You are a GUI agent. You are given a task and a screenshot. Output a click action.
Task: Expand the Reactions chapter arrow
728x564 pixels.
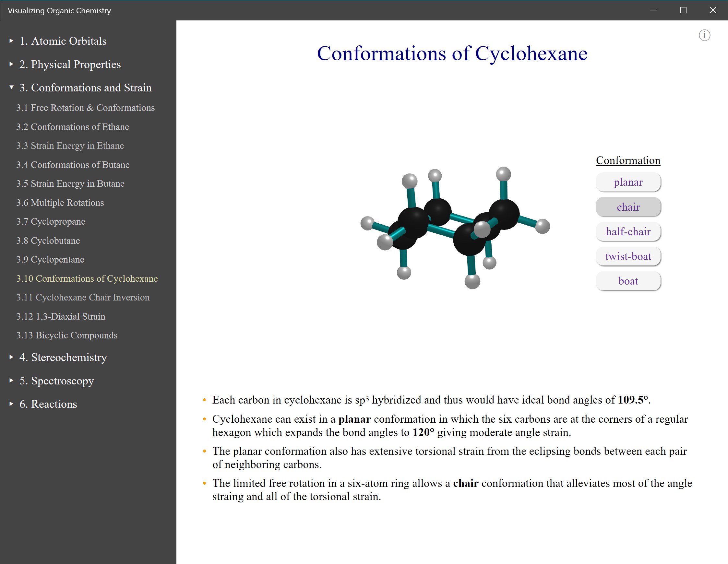pos(11,404)
